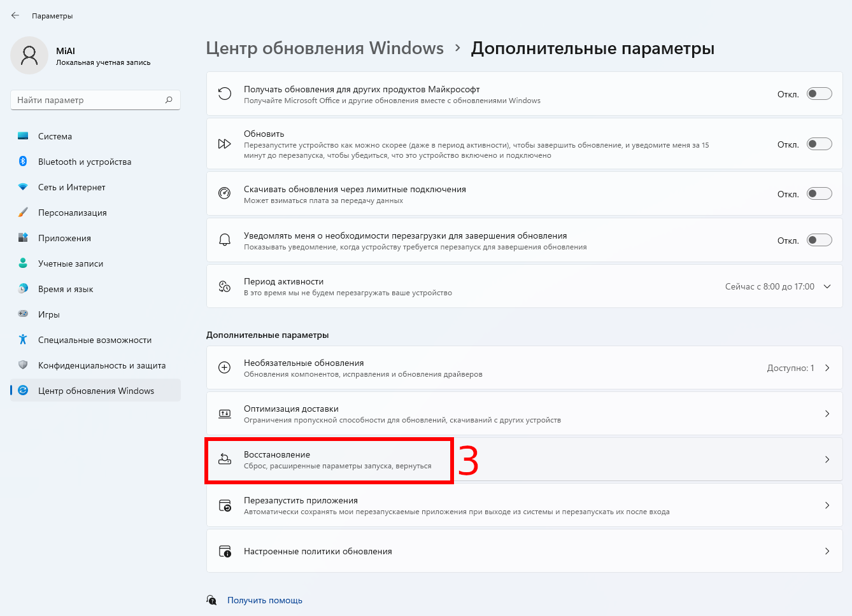
Task: Open Оптимизация доставки via its chevron
Action: [x=827, y=414]
